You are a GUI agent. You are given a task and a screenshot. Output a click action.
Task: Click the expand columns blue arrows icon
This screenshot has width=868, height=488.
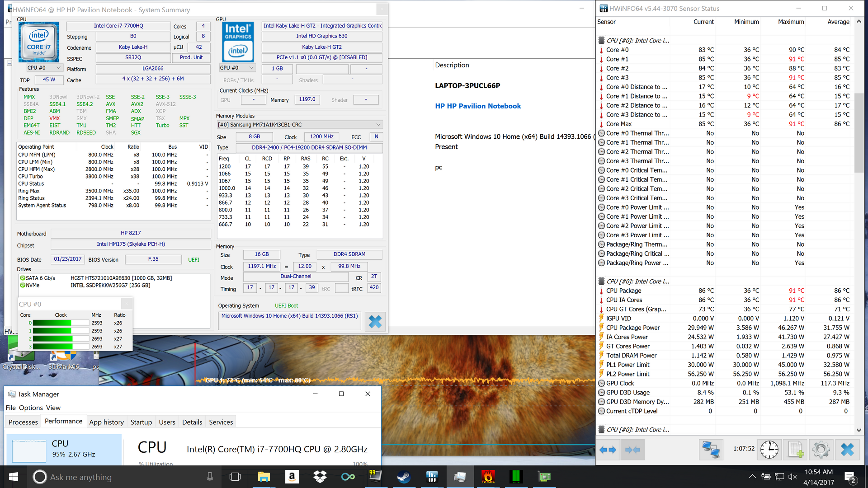tap(608, 450)
